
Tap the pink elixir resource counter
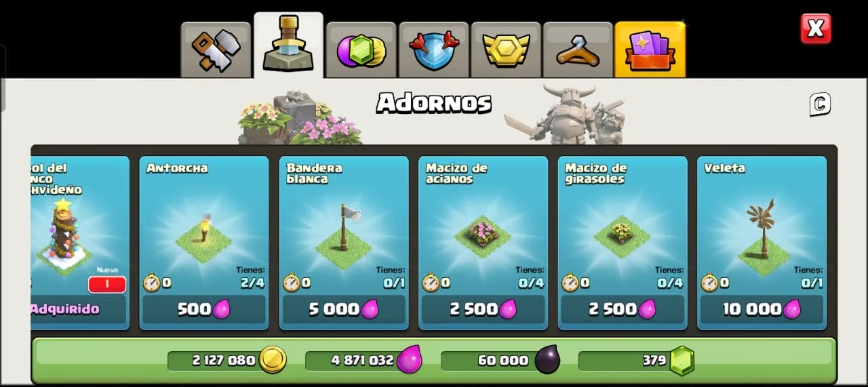pos(365,360)
